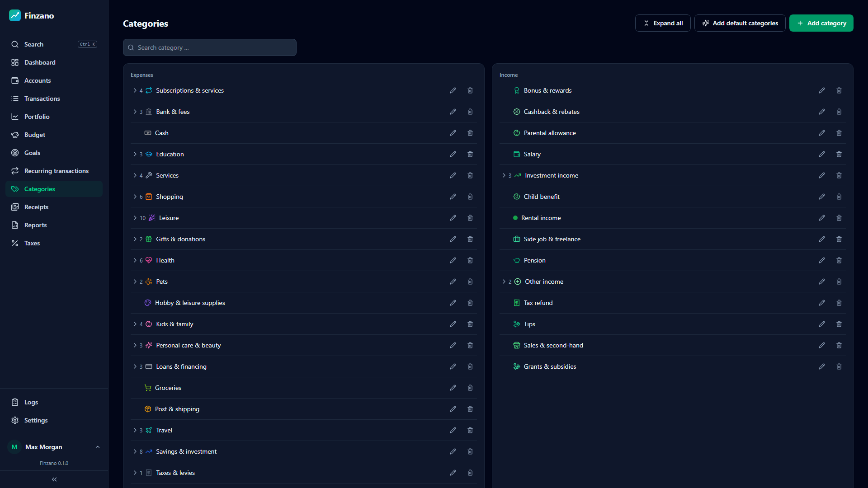Image resolution: width=868 pixels, height=488 pixels.
Task: Expand the Leisure category subcategories
Action: tap(135, 218)
